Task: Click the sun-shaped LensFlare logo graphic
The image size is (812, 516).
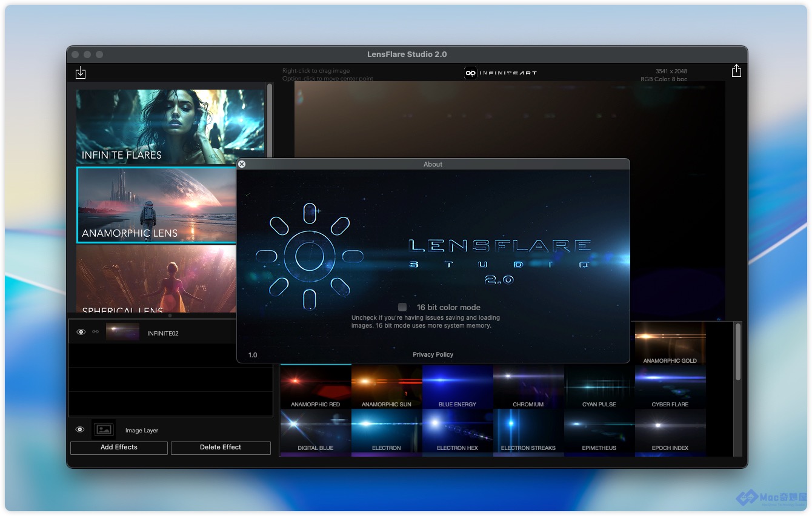Action: point(310,256)
